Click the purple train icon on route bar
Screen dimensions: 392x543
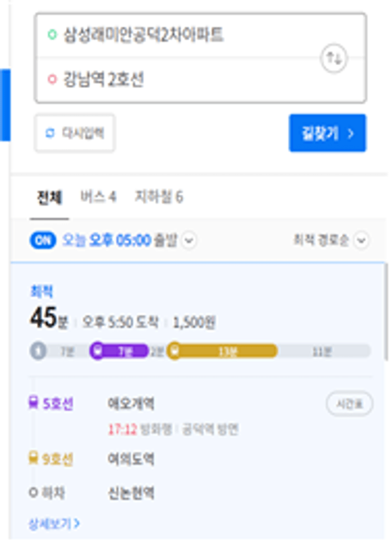click(98, 351)
